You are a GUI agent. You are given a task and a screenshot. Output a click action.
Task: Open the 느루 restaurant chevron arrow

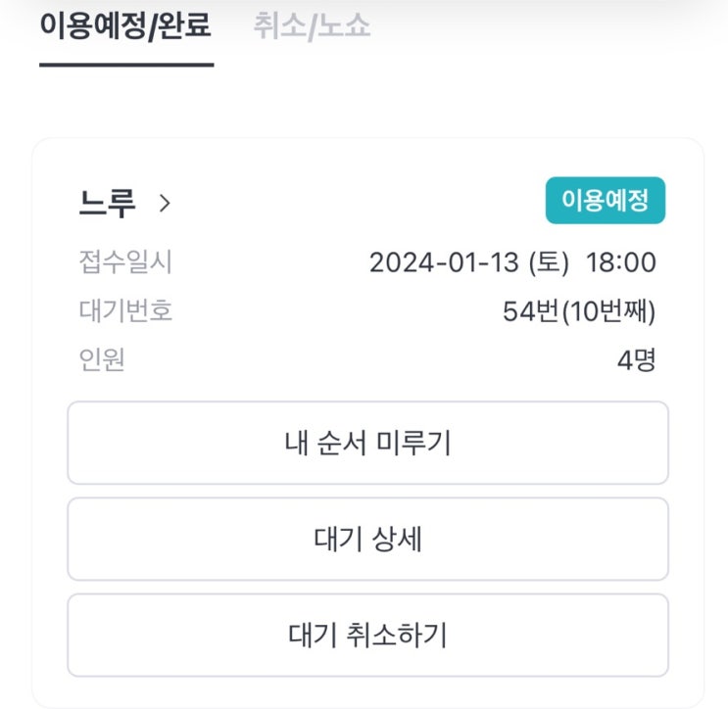coord(165,204)
